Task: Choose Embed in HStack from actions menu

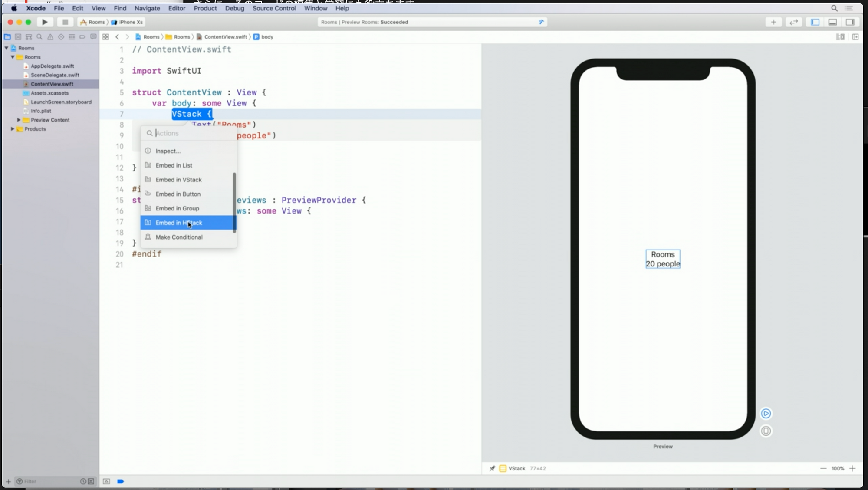Action: 179,223
